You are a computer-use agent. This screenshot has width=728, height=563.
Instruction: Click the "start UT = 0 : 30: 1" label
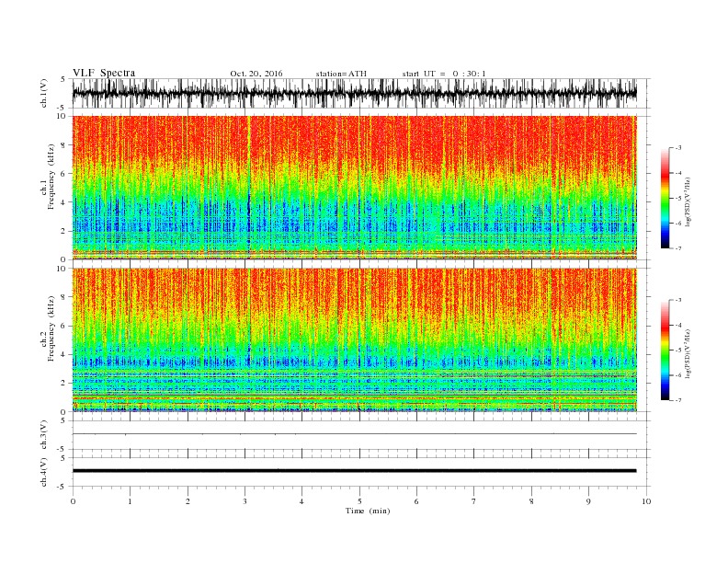coord(444,74)
